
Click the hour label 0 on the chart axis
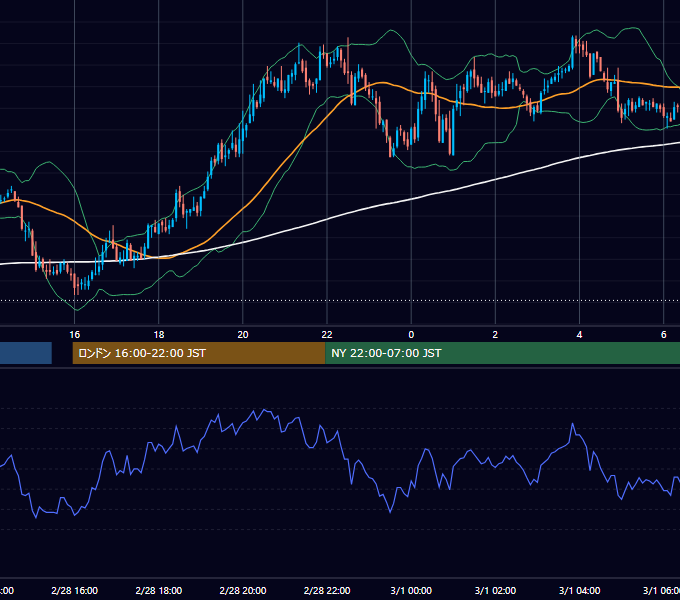point(411,334)
